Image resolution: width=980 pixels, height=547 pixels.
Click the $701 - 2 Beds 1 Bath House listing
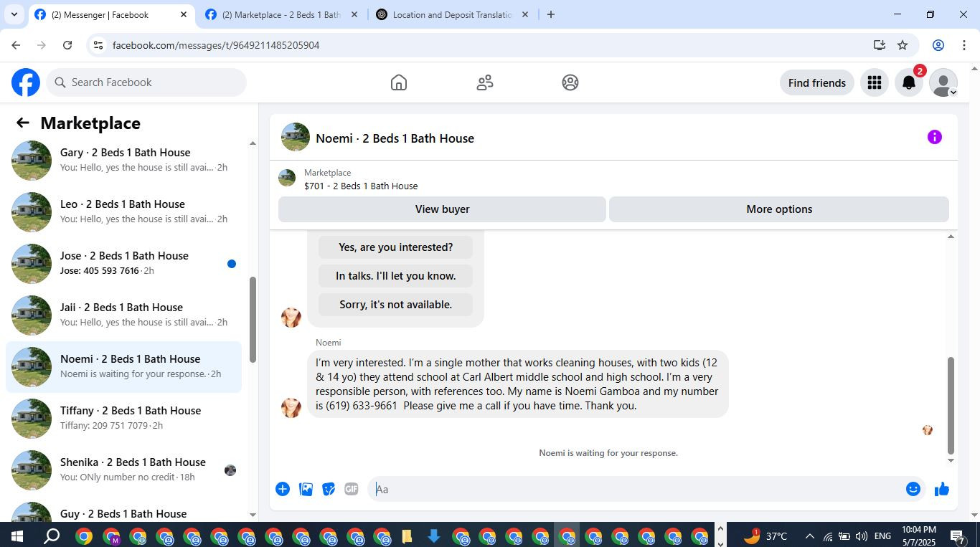click(x=361, y=186)
